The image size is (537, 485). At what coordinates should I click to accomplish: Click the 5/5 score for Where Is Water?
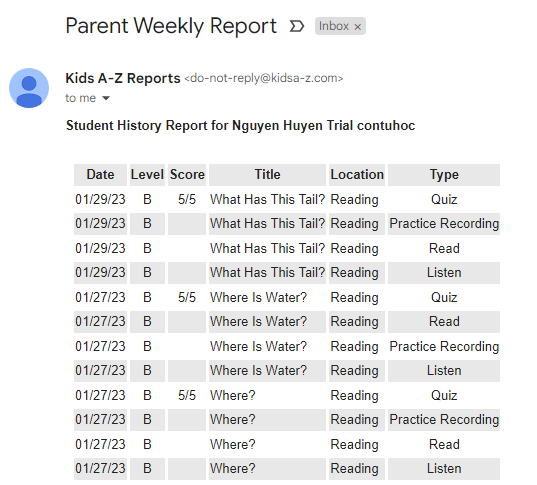[187, 297]
